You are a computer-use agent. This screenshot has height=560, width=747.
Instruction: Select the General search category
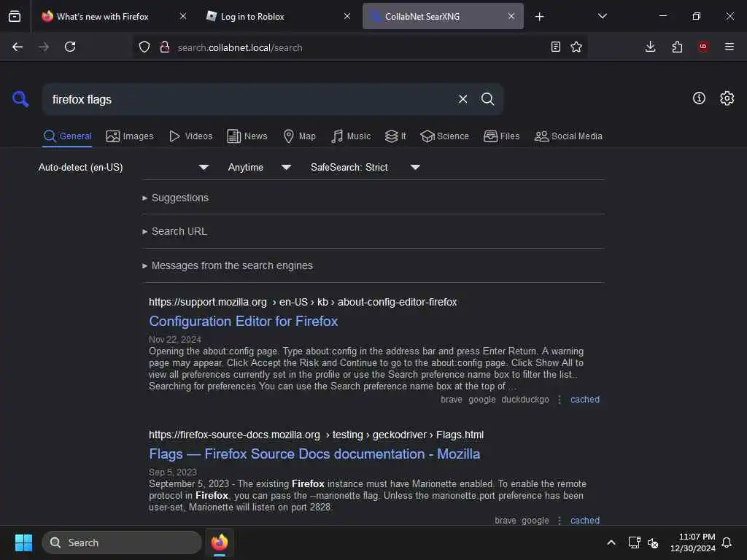(67, 136)
